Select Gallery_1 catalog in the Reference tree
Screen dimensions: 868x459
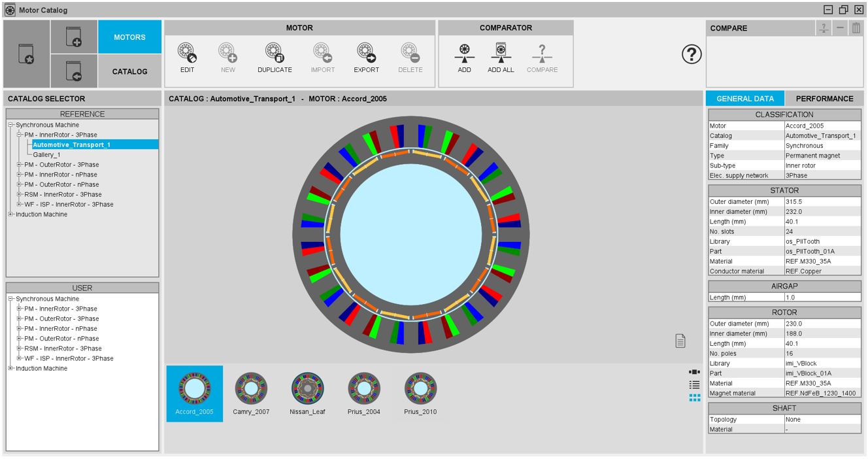pyautogui.click(x=46, y=155)
